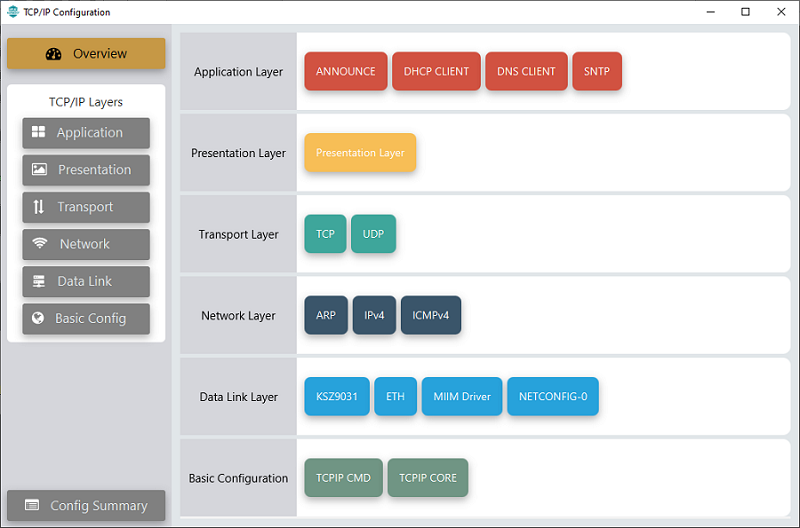Click the Transport up-down arrows icon
This screenshot has height=528, width=800.
tap(38, 207)
